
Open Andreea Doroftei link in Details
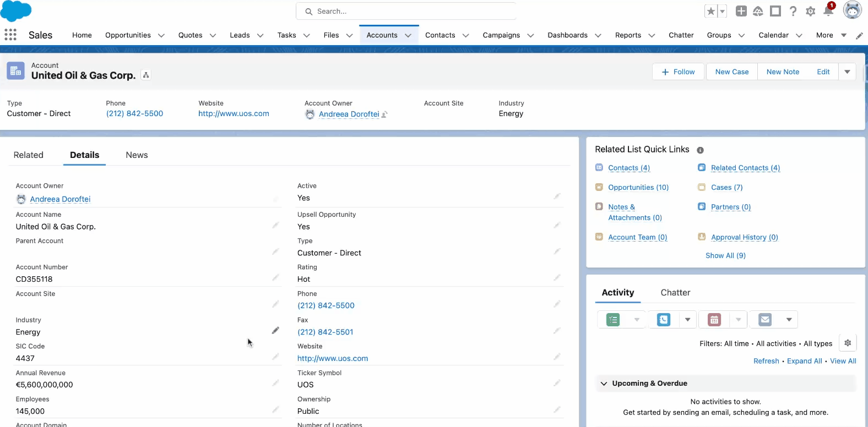point(60,199)
